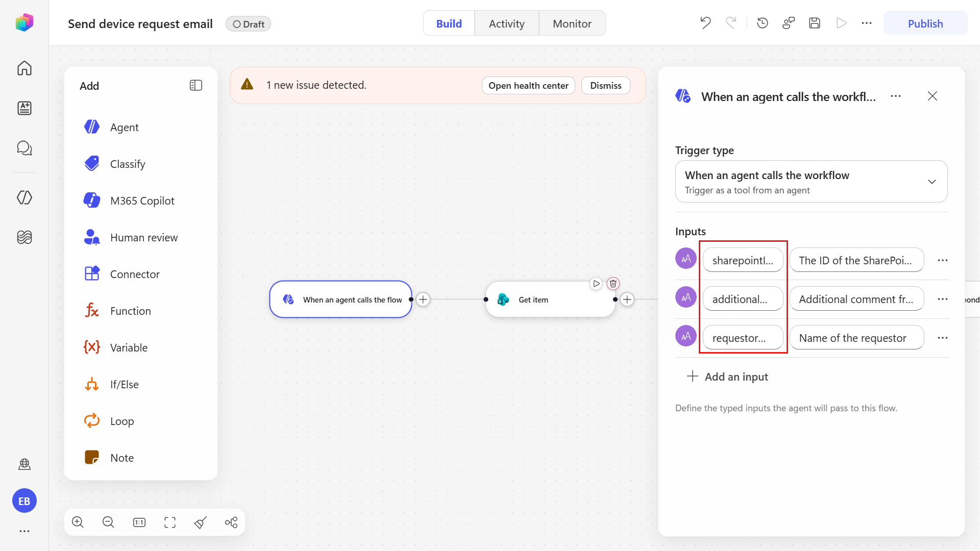Image resolution: width=980 pixels, height=551 pixels.
Task: Add a step after the trigger node
Action: tap(423, 299)
